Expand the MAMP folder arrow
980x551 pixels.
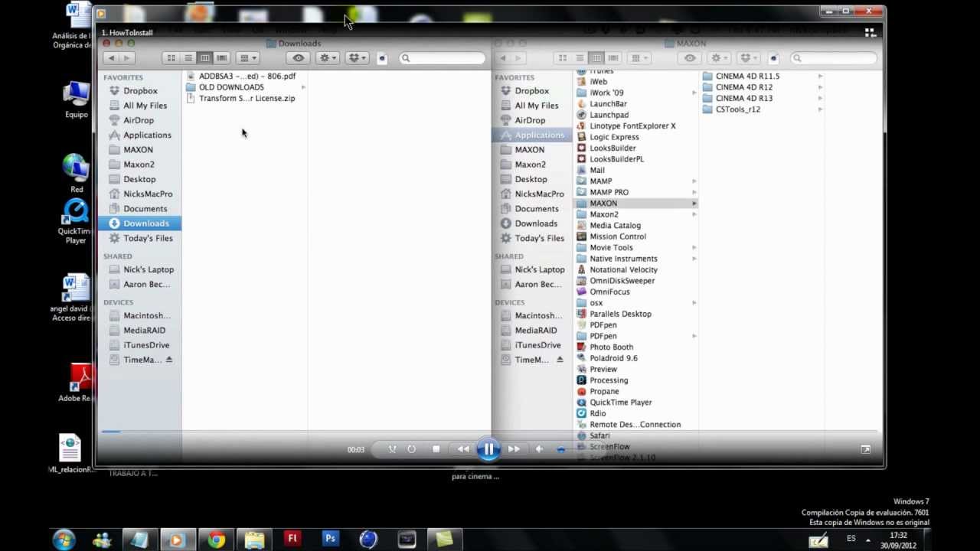click(694, 181)
